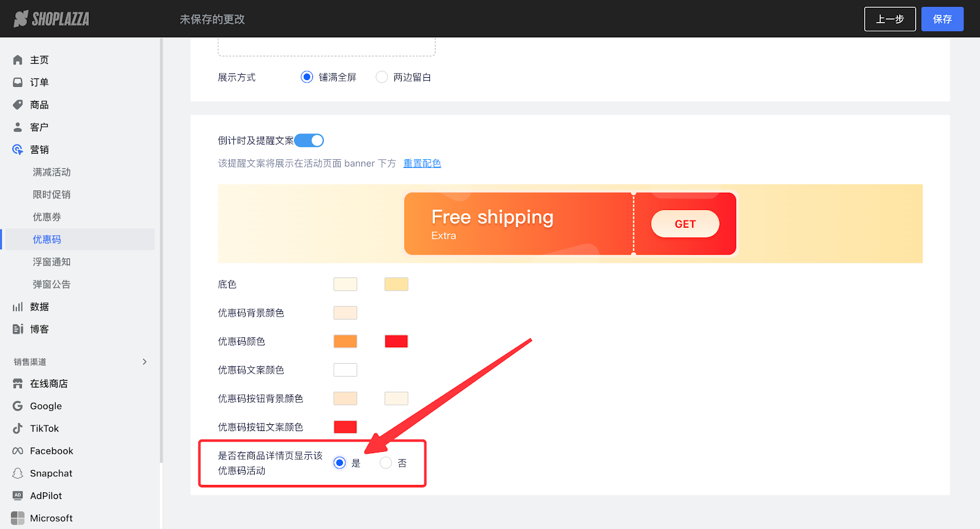
Task: Open the red 优惠码按钮文案颜色 swatch
Action: click(345, 427)
